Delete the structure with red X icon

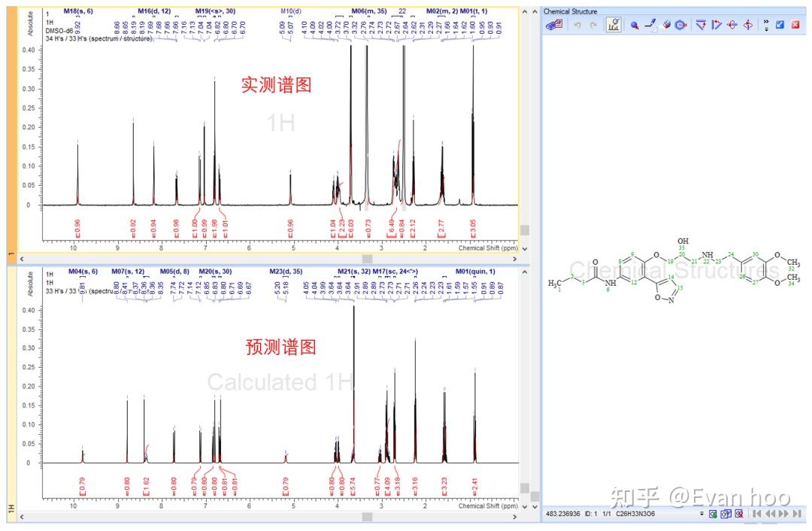pos(795,24)
